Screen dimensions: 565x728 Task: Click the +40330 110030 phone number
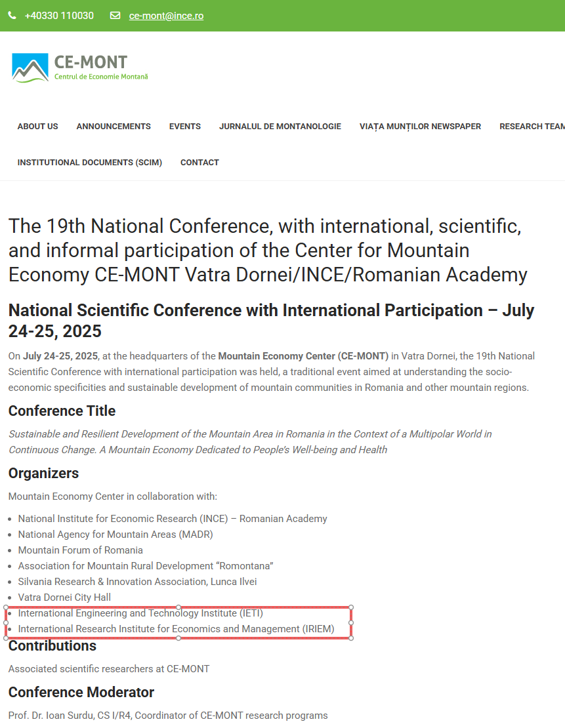coord(59,16)
